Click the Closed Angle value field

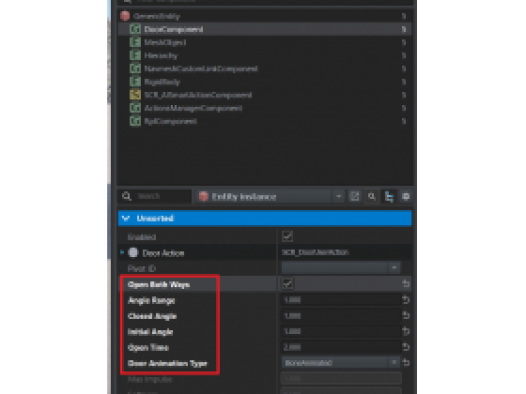(341, 316)
